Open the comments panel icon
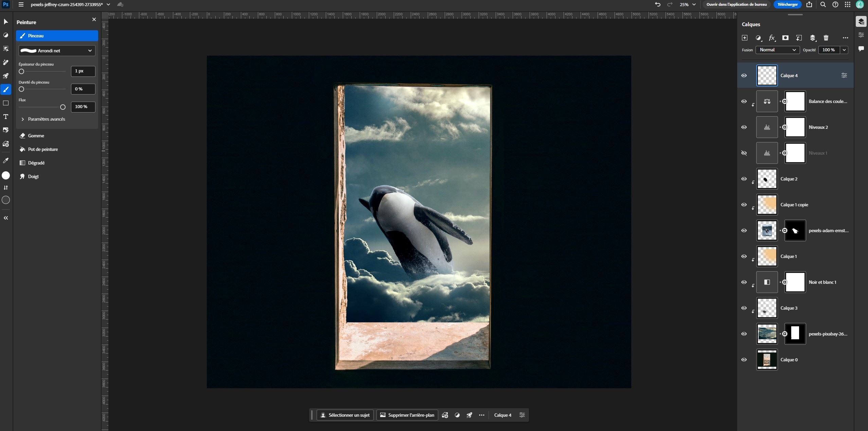This screenshot has width=868, height=431. (x=861, y=49)
